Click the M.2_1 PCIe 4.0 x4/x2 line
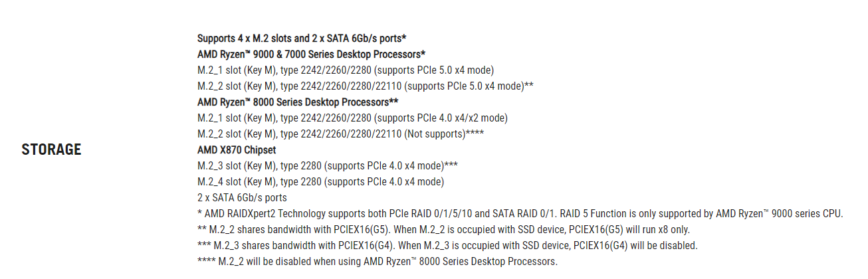Viewport: 868px width, 279px height. pos(352,118)
